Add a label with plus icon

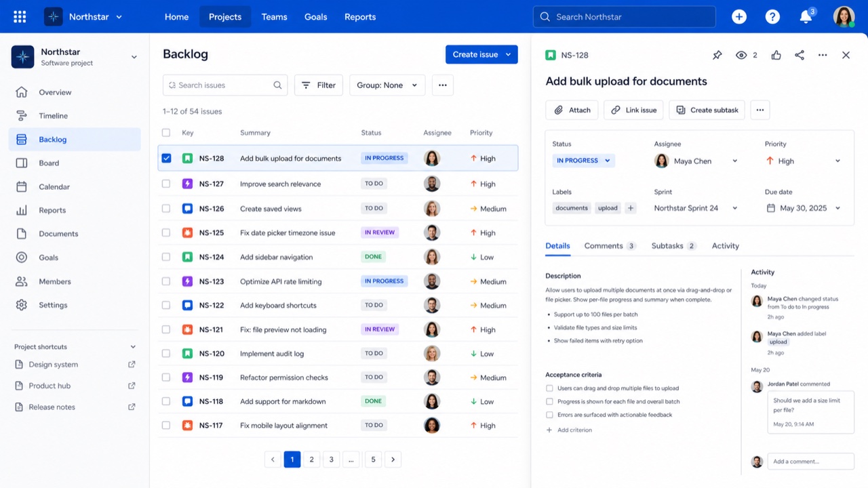pyautogui.click(x=631, y=208)
